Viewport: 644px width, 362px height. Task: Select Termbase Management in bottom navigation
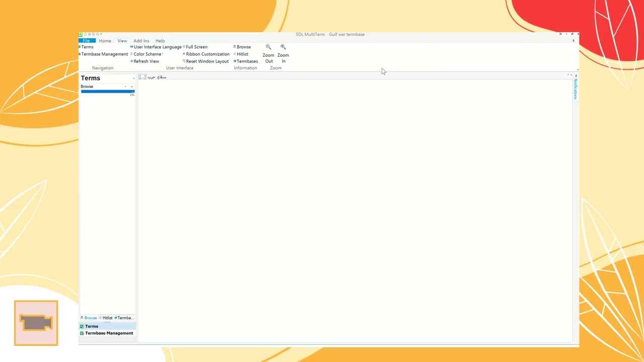[x=107, y=333]
